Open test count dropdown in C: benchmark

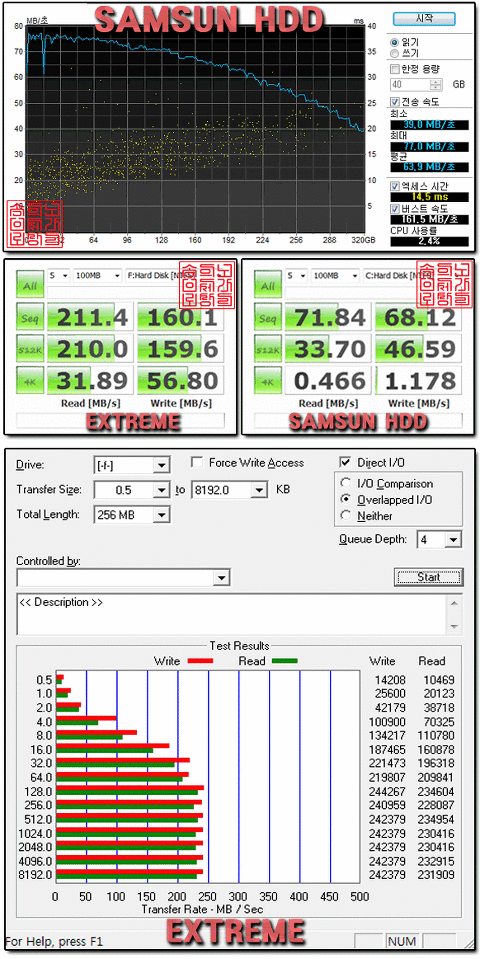coord(297,275)
